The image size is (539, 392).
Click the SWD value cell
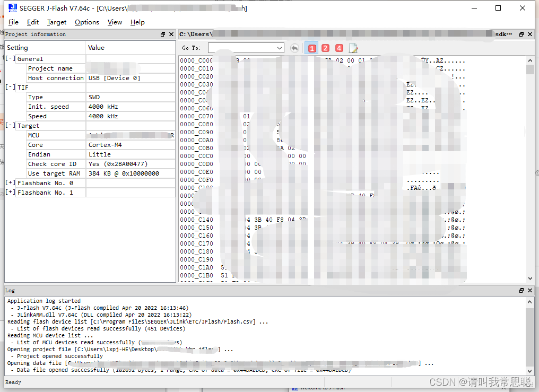coord(131,97)
